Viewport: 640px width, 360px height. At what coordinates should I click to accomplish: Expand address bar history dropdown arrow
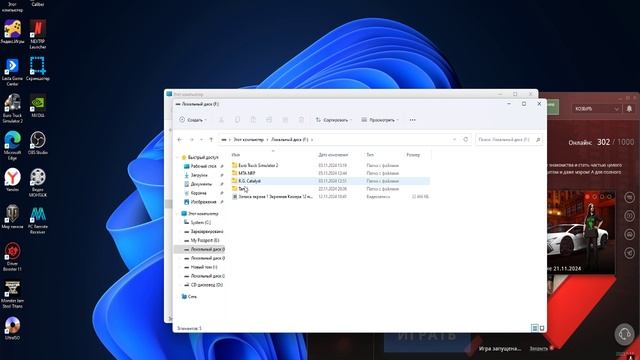[454, 140]
